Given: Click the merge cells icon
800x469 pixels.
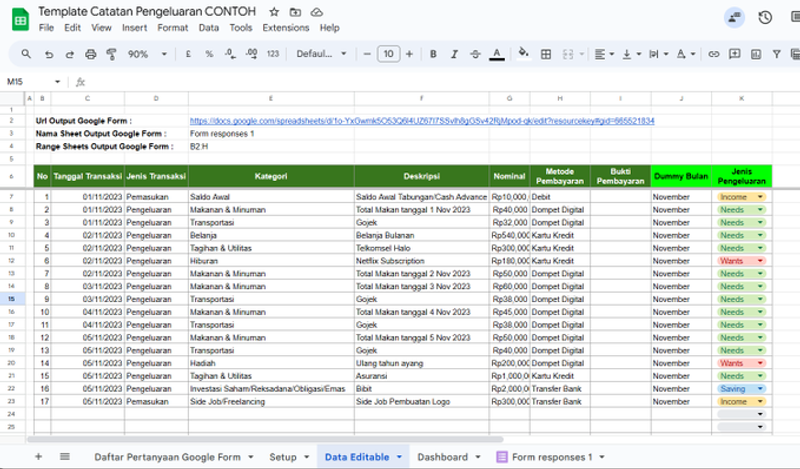Looking at the screenshot, I should pos(567,54).
